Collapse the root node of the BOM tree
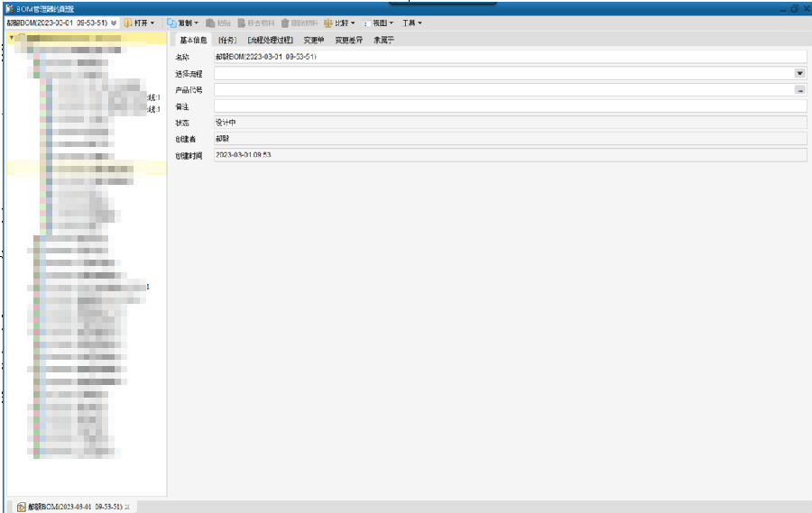812x513 pixels. click(12, 38)
